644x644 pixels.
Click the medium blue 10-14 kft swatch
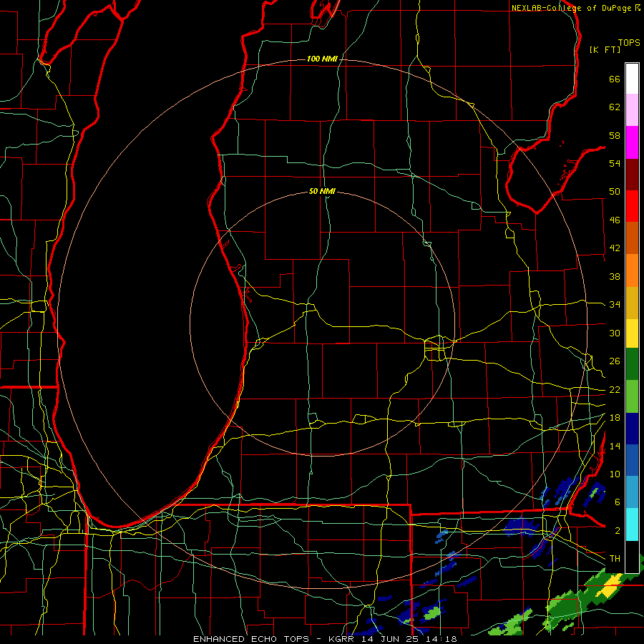[632, 460]
